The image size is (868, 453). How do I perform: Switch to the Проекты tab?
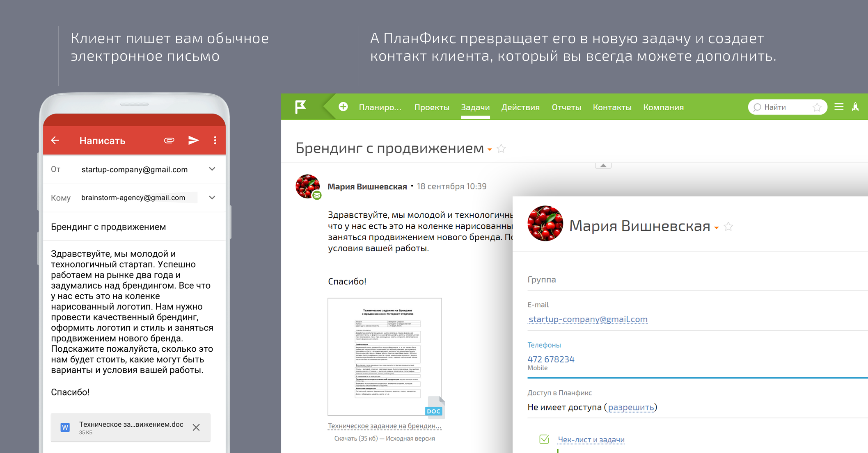click(x=432, y=107)
